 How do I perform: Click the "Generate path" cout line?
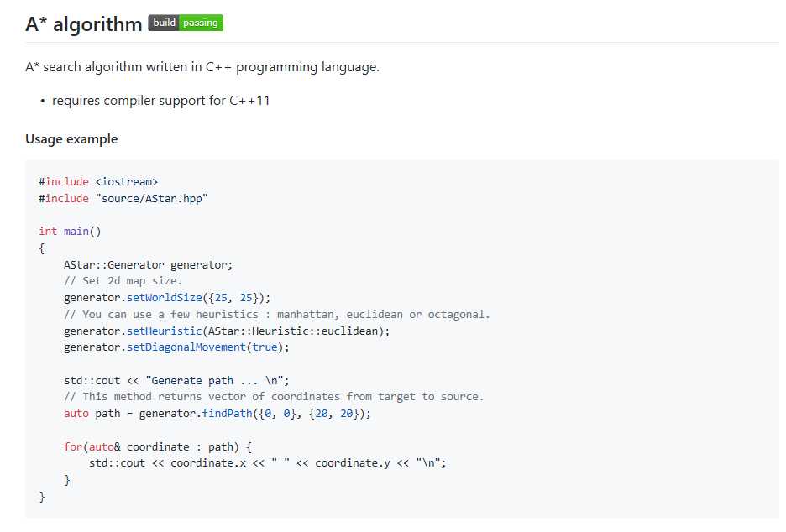tap(176, 381)
